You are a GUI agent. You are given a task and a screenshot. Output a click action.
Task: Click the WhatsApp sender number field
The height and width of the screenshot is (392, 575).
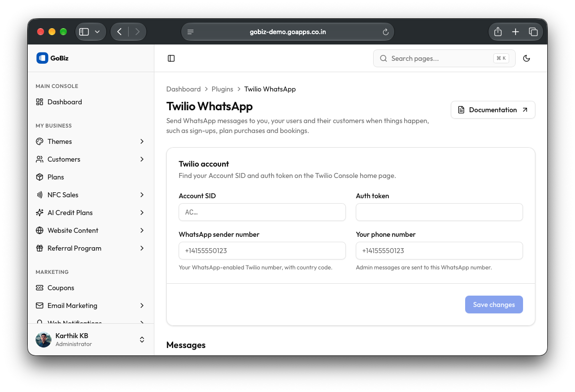click(x=262, y=251)
